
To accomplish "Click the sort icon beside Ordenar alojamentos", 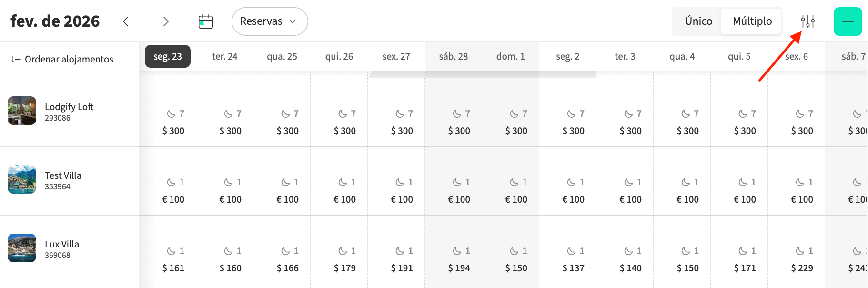I will coord(16,59).
